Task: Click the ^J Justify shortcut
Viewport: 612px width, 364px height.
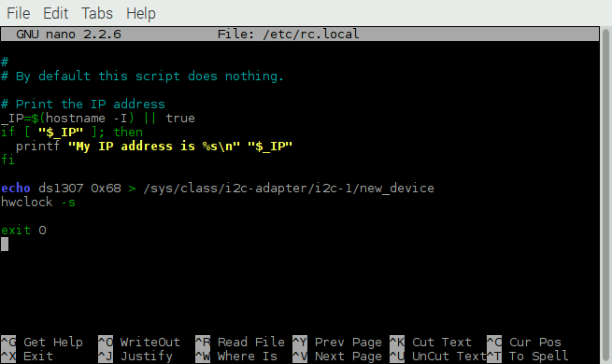Action: point(135,357)
